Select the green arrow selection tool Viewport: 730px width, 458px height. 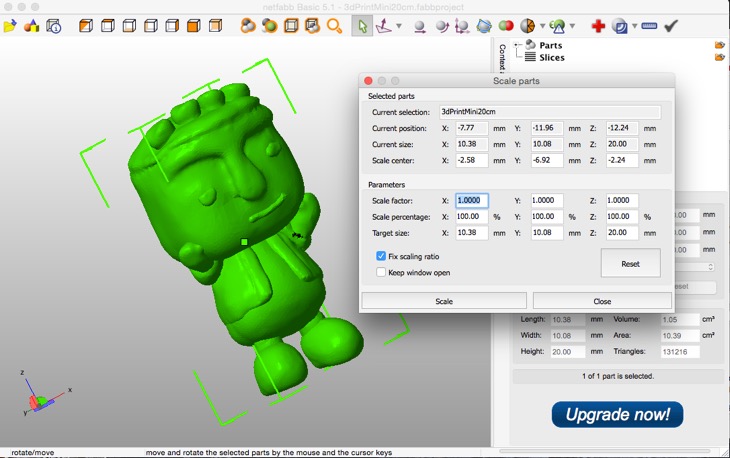click(x=363, y=26)
